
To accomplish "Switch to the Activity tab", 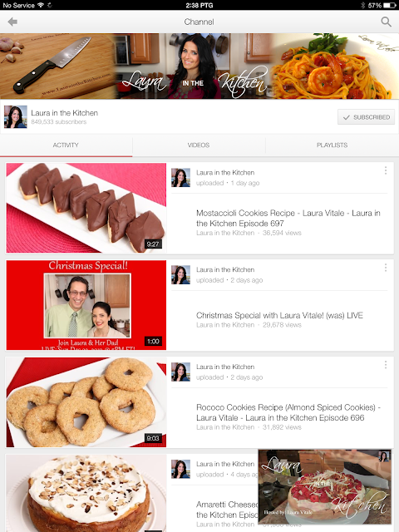I will point(66,145).
